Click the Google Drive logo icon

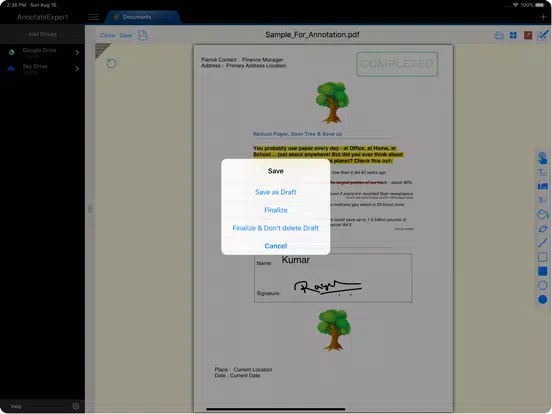click(x=12, y=52)
